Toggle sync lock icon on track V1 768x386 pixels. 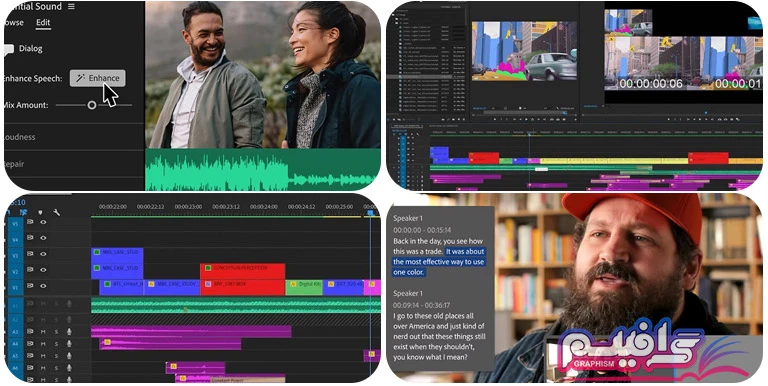click(30, 286)
